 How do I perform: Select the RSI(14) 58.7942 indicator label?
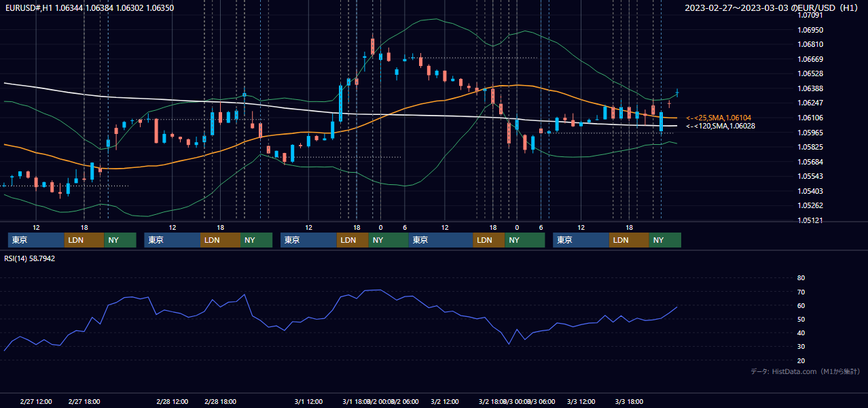coord(30,258)
